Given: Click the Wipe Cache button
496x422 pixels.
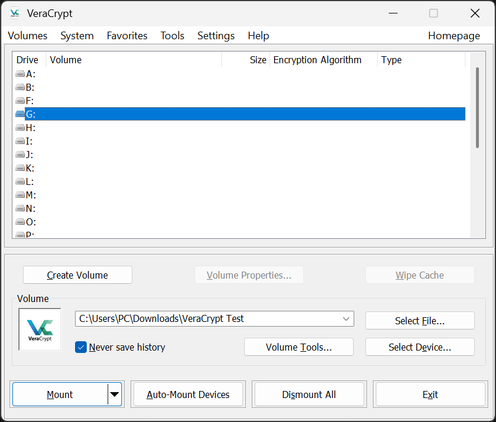Looking at the screenshot, I should click(x=420, y=275).
